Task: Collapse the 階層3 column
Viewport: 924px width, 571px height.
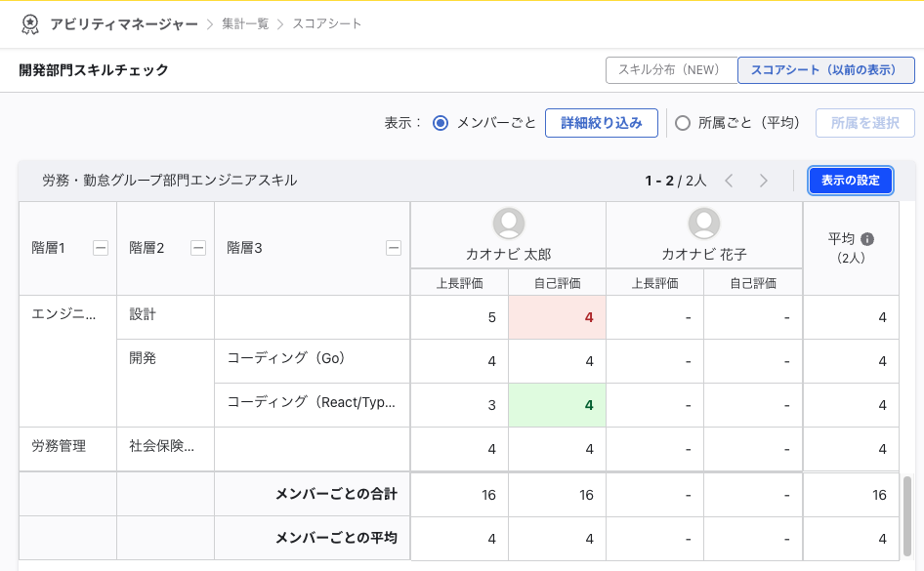Action: [394, 249]
